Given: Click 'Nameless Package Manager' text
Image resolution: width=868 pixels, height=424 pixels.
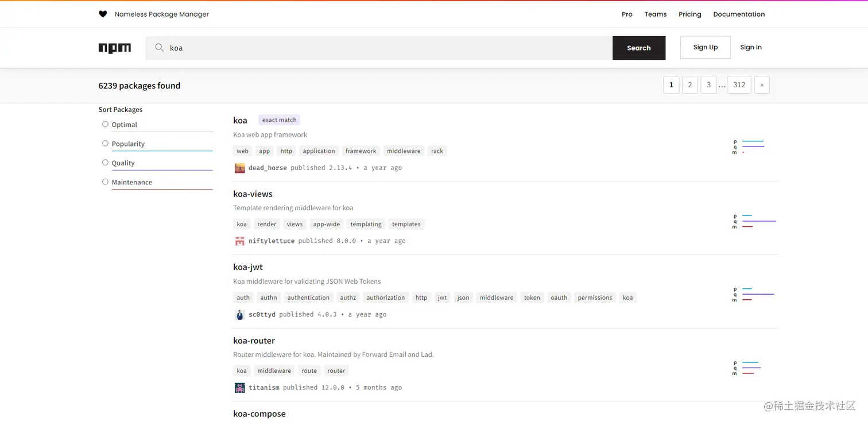Looking at the screenshot, I should click(x=162, y=14).
